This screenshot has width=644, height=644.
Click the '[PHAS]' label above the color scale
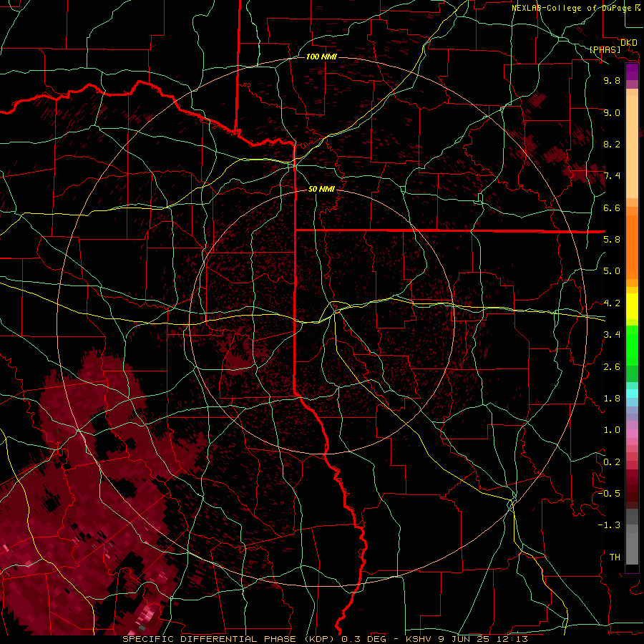tap(605, 49)
